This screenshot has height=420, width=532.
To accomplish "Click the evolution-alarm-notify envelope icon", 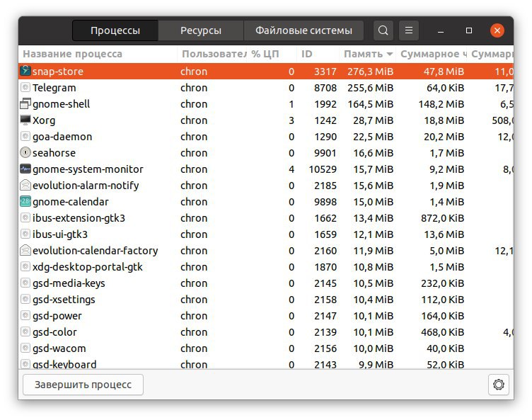I will pos(25,185).
